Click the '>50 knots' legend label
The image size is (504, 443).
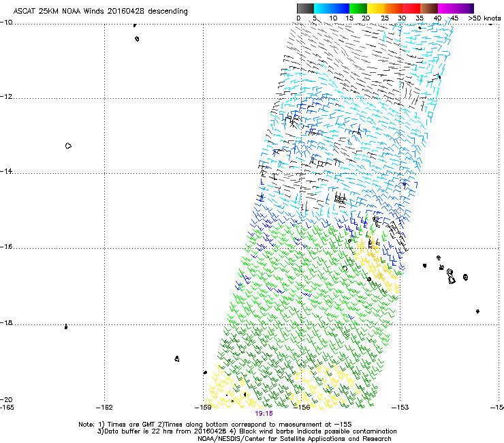(x=484, y=18)
